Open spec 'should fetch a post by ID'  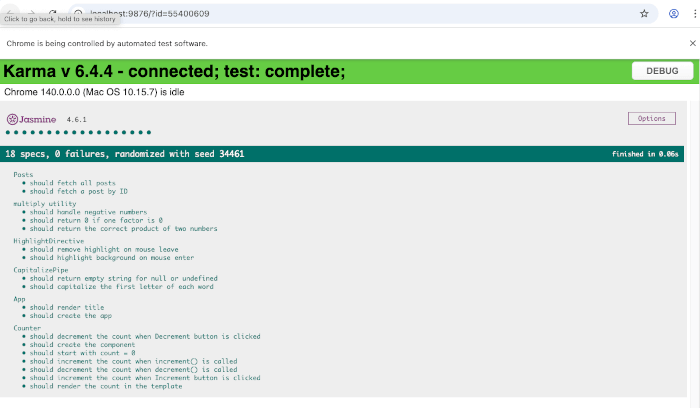point(79,191)
